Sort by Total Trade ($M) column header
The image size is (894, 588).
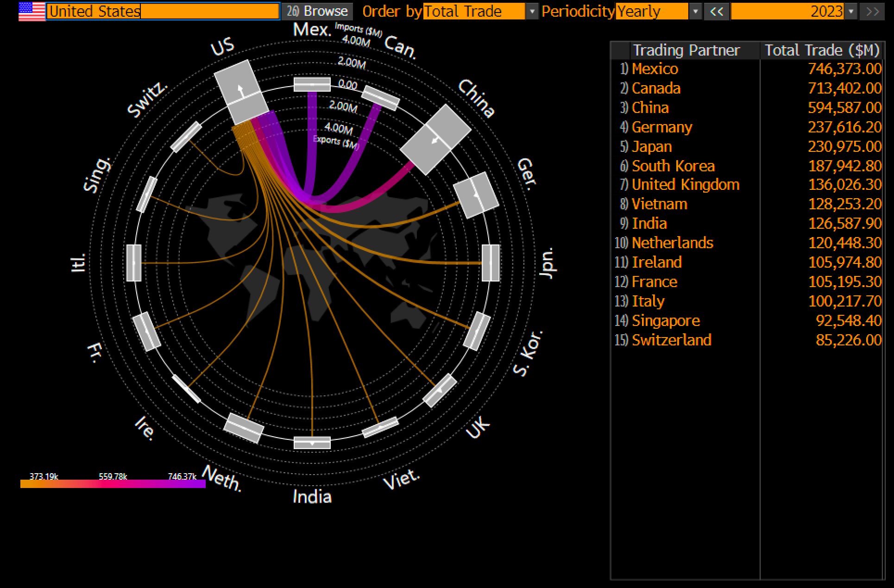821,50
